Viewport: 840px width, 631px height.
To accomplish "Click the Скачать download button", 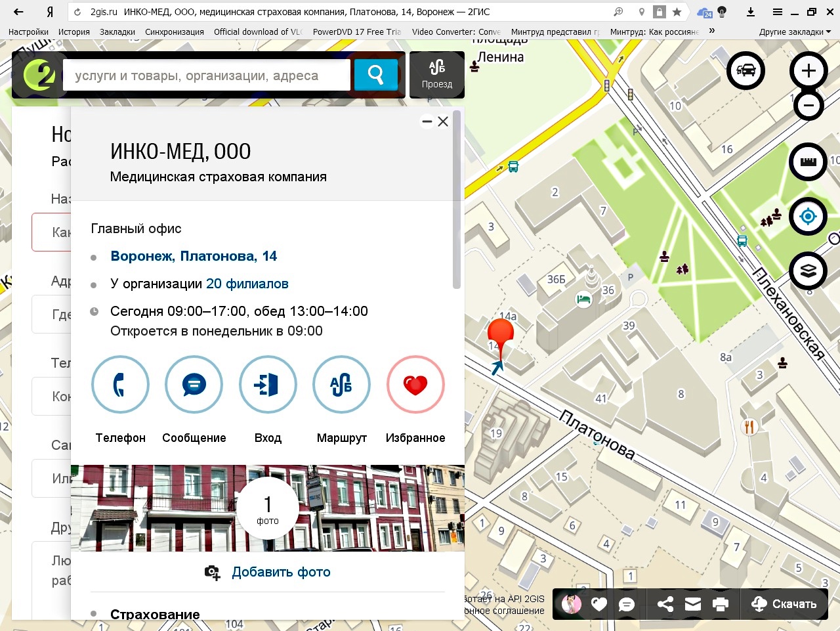I will (784, 604).
